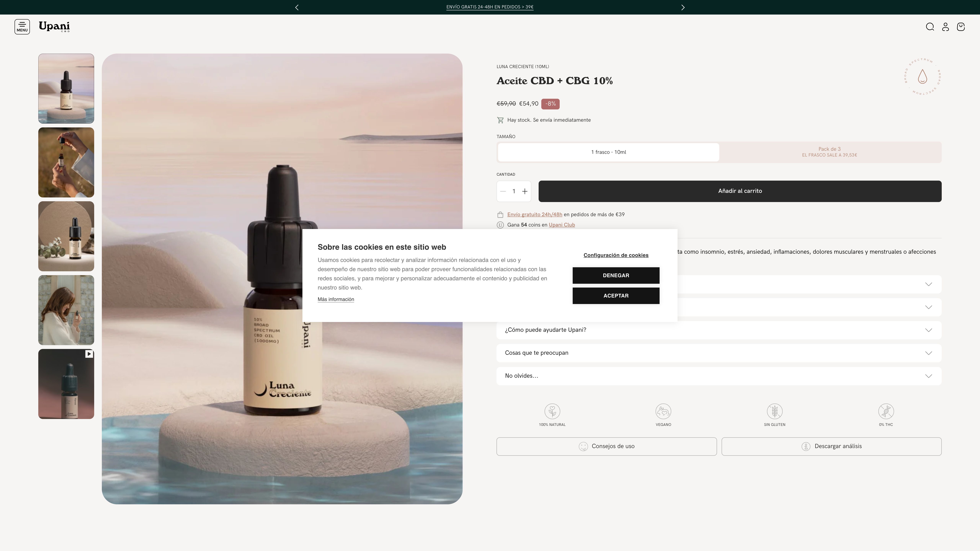Click the free shipping bag icon
The image size is (980, 551).
[500, 214]
